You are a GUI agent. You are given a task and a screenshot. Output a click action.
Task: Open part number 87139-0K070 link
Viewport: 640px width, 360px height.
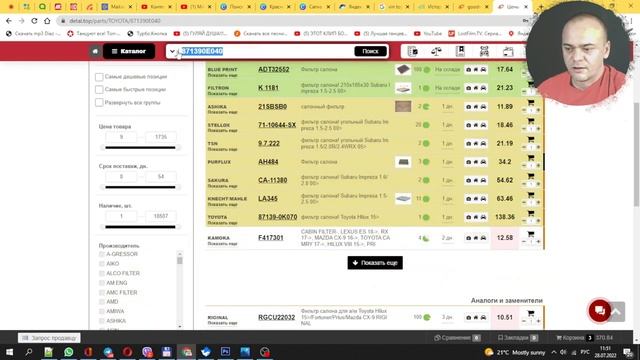click(x=278, y=217)
